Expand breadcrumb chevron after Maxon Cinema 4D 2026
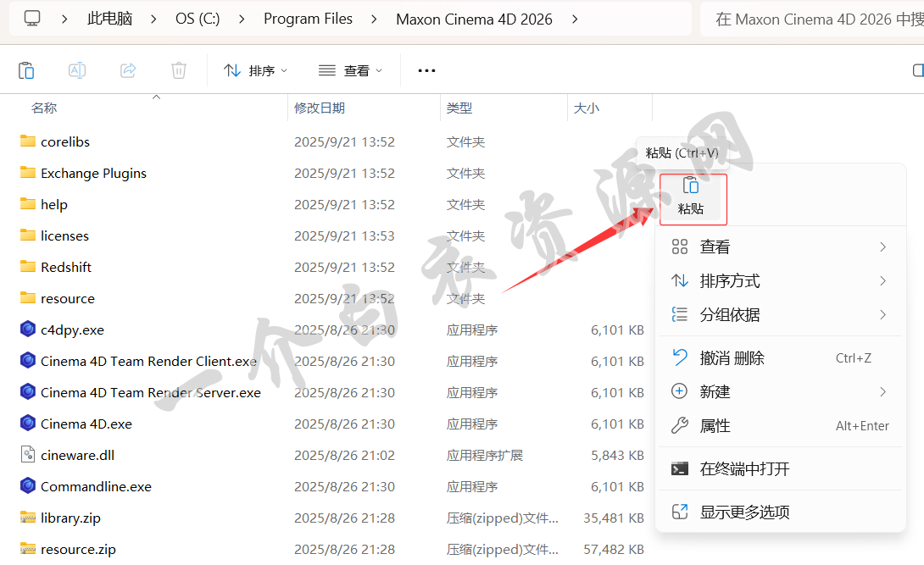This screenshot has height=565, width=924. (576, 19)
